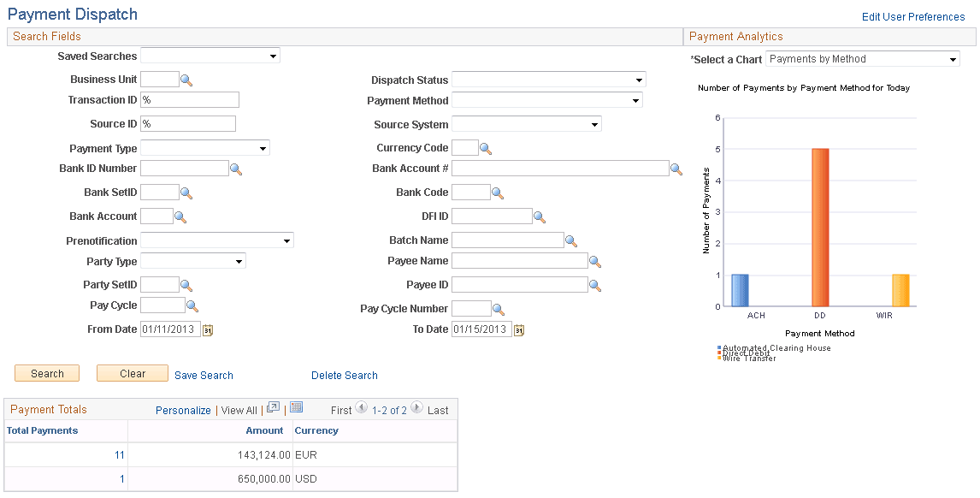Open the Select a Chart dropdown

[953, 58]
